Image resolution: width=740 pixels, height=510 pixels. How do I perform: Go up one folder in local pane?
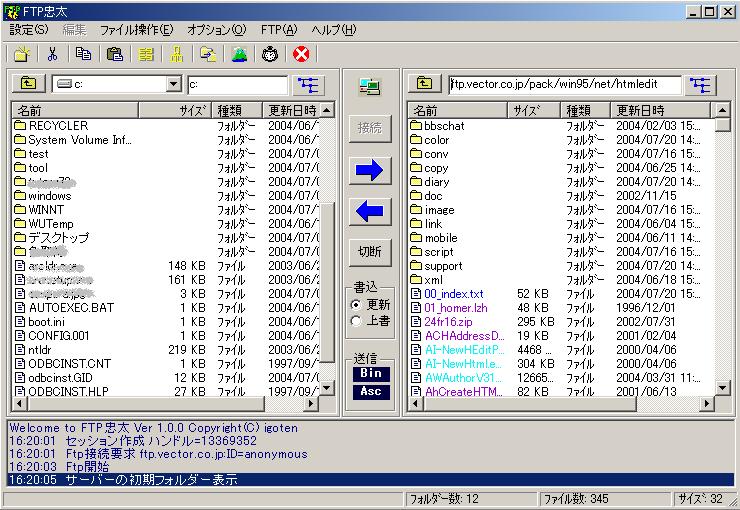click(28, 84)
